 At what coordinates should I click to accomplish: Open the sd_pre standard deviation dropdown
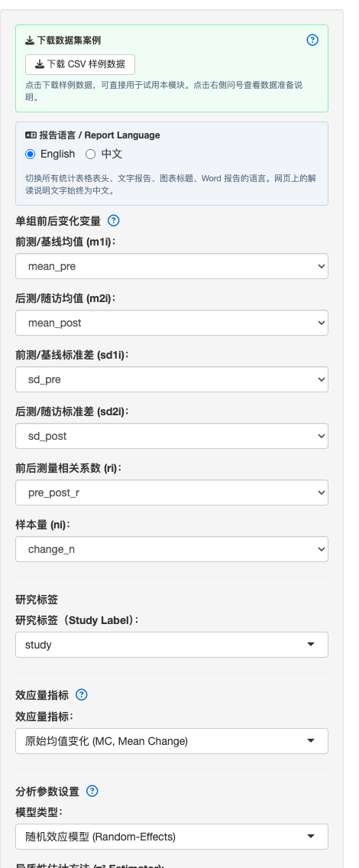171,379
